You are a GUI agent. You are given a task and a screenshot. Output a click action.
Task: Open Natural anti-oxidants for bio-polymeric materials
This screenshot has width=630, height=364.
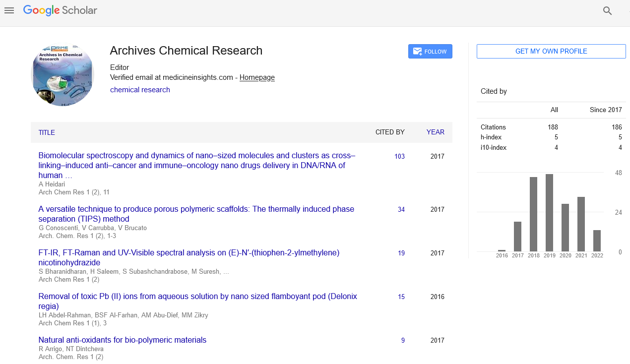coord(122,340)
